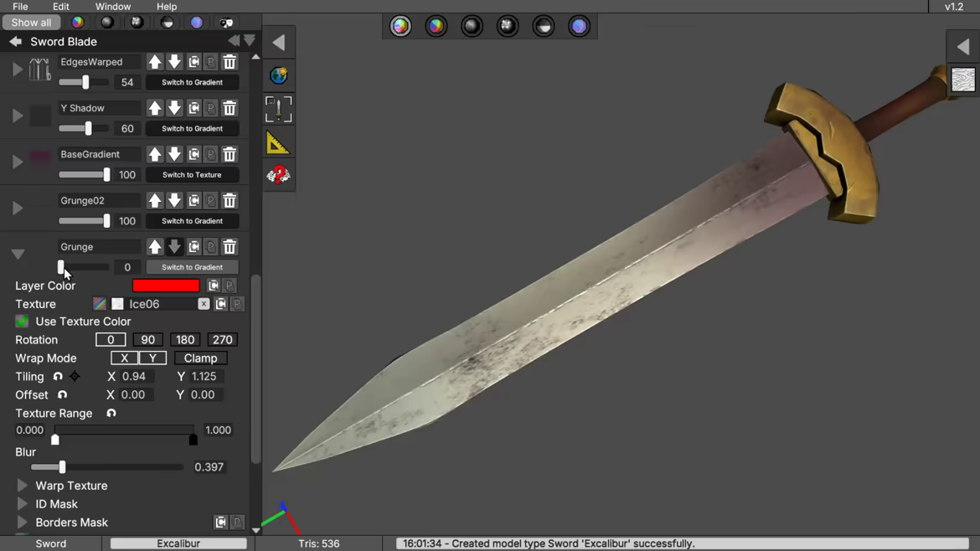Image resolution: width=980 pixels, height=551 pixels.
Task: Choose the sparkle sphere viewport mode
Action: point(508,26)
